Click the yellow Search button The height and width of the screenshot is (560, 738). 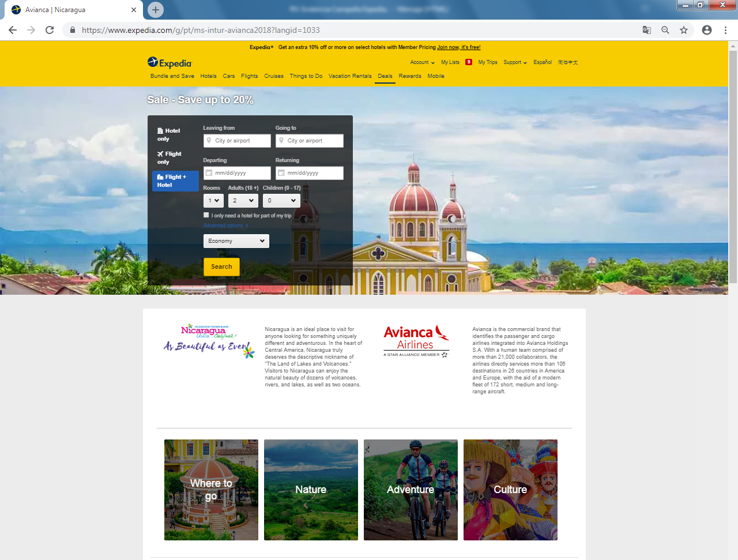coord(221,267)
